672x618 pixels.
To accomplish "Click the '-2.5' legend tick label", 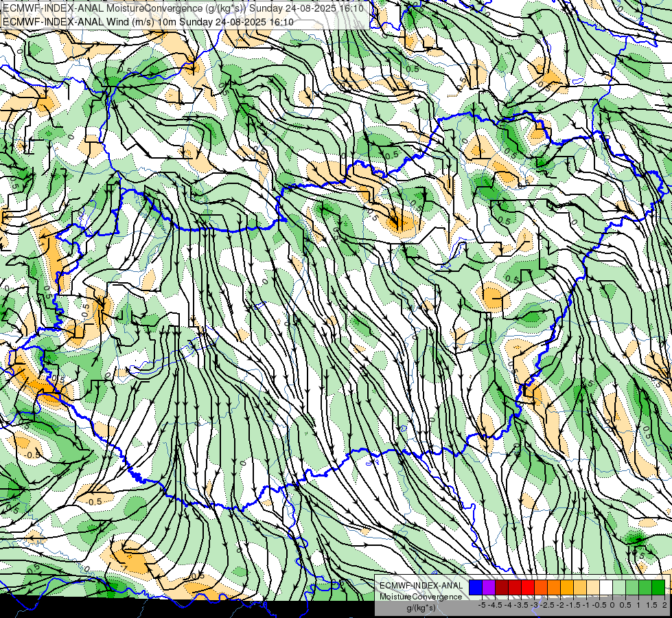I will pos(547,605).
